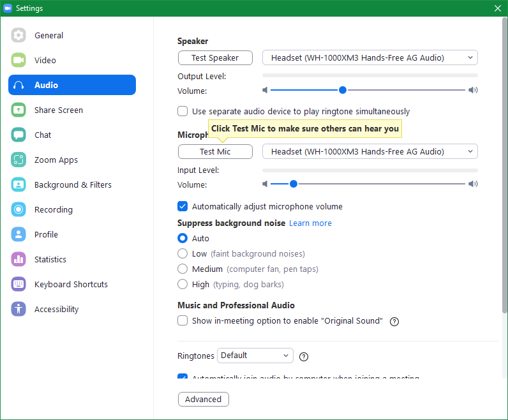Open the Learn more link

pyautogui.click(x=310, y=223)
